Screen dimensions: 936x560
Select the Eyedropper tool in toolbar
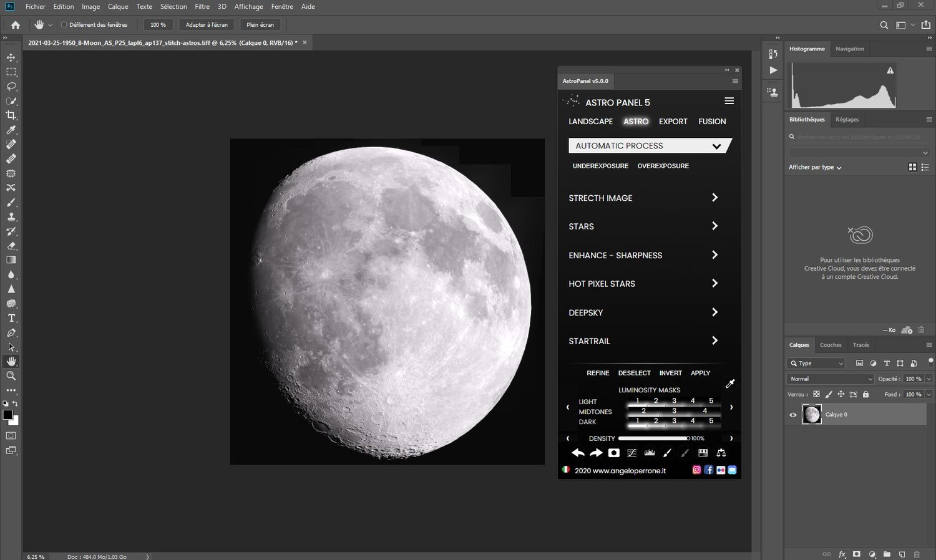(x=11, y=130)
